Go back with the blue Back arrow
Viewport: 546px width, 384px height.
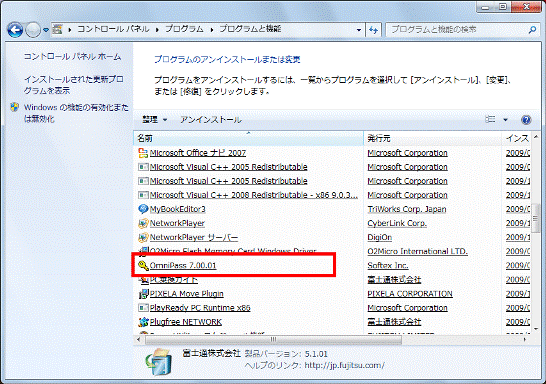[x=15, y=30]
